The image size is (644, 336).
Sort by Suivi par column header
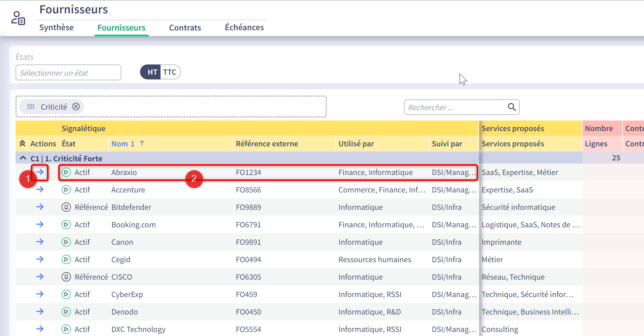(x=447, y=144)
